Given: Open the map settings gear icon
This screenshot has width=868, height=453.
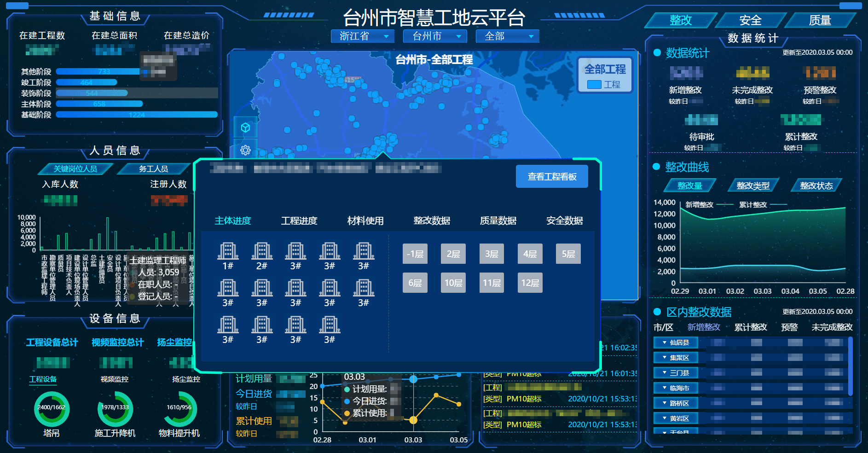Looking at the screenshot, I should 245,150.
